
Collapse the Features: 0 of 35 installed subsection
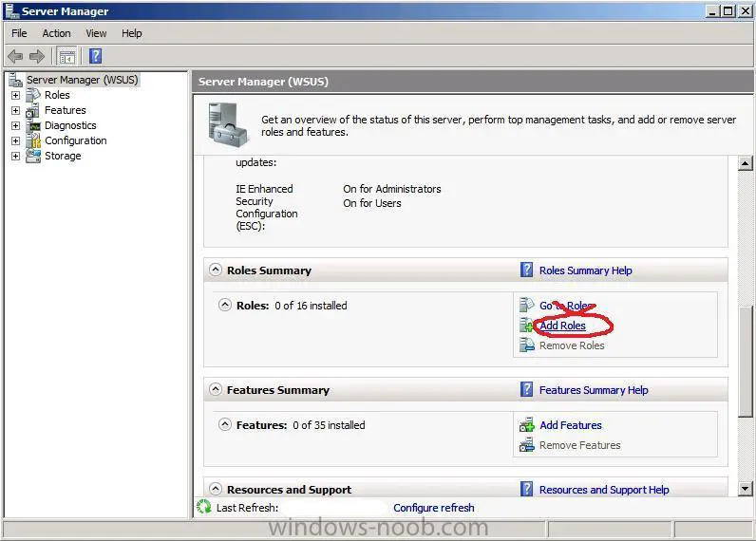point(225,424)
